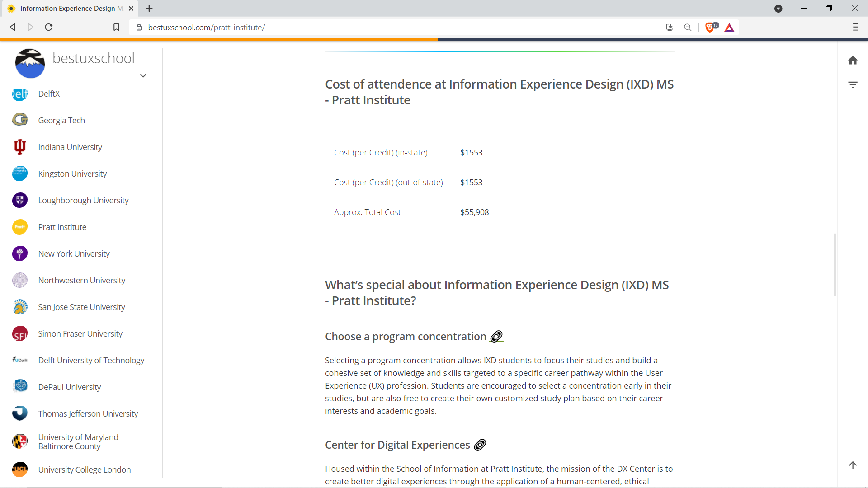Click the scroll-to-top arrow icon
The image size is (868, 488).
(853, 465)
